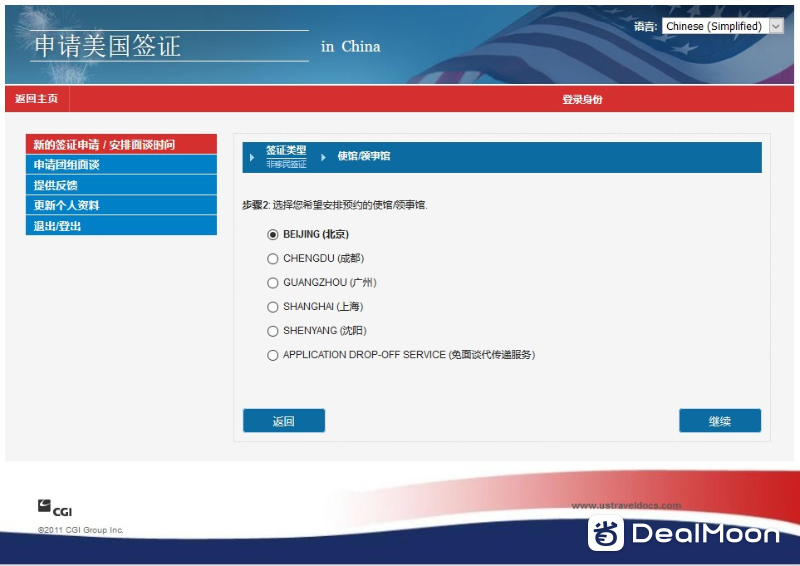Viewport: 800px width, 566px height.
Task: Click 退出/登出 to log out
Action: coord(121,226)
